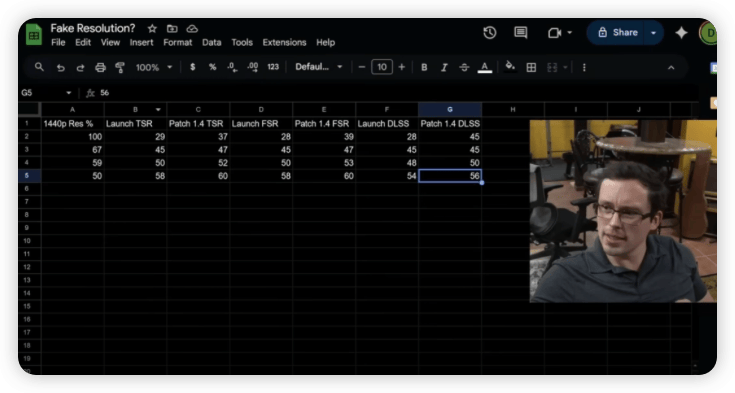
Task: Open the File menu
Action: coord(58,42)
